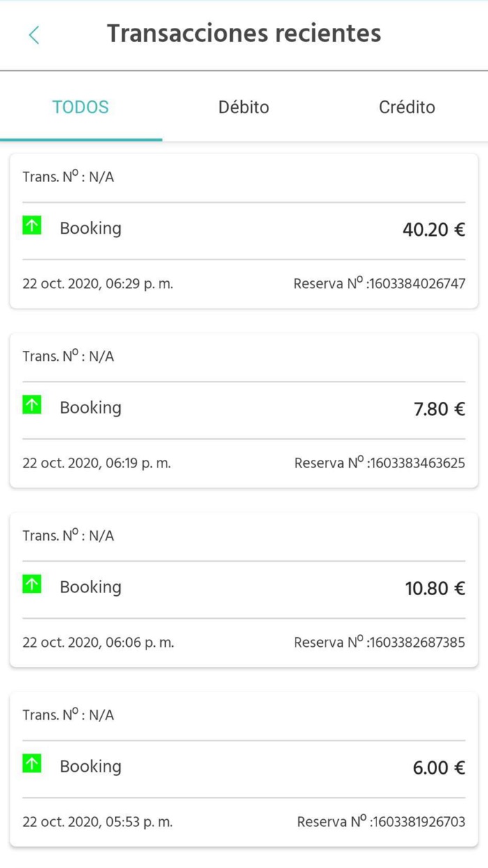Click green arrow icon on 10.80 € booking
The height and width of the screenshot is (868, 488).
click(x=32, y=584)
